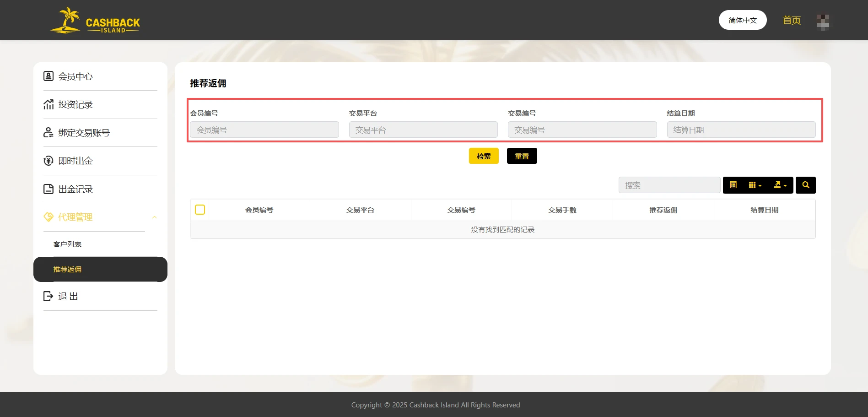Open the 简体中文 language switcher
The height and width of the screenshot is (417, 868).
[x=742, y=20]
